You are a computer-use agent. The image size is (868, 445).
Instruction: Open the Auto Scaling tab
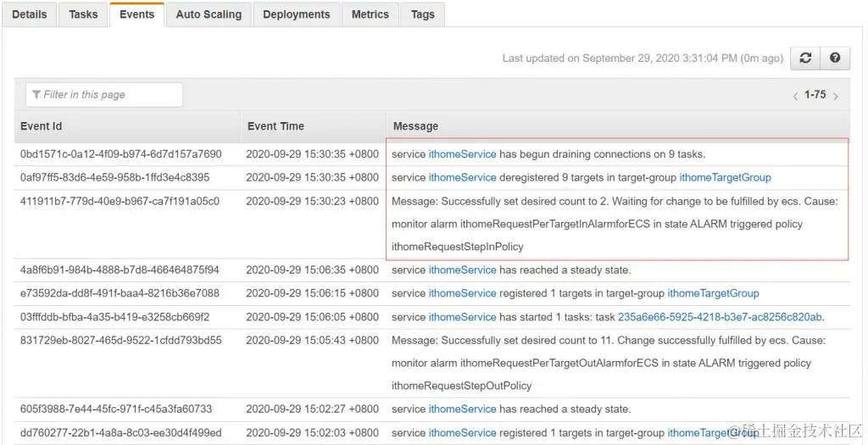point(209,14)
